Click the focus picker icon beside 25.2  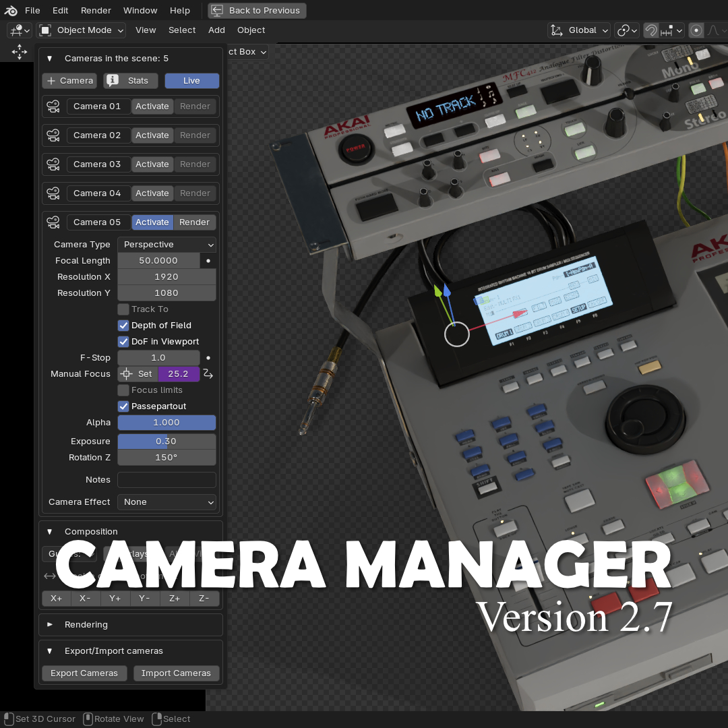pyautogui.click(x=208, y=374)
